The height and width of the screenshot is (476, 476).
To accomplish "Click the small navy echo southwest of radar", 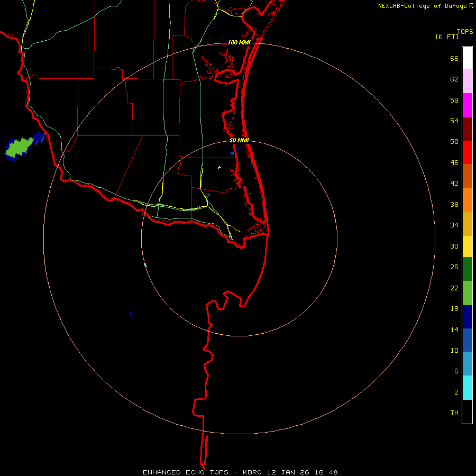I will click(x=131, y=314).
